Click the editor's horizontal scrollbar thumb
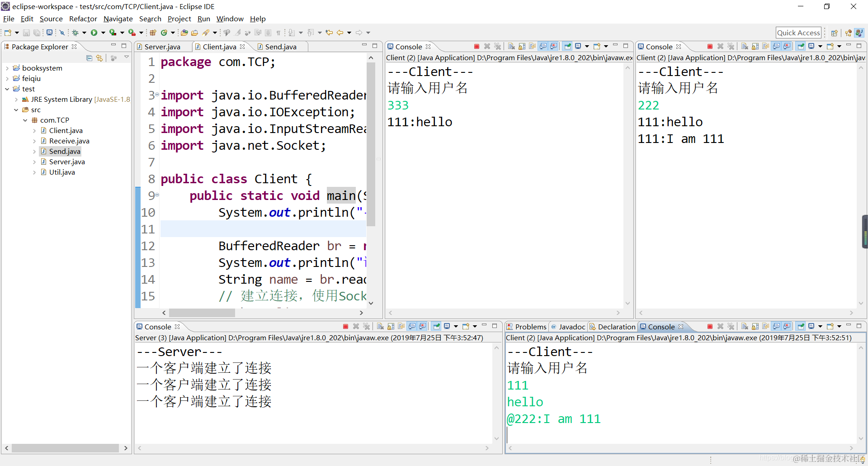 [202, 313]
